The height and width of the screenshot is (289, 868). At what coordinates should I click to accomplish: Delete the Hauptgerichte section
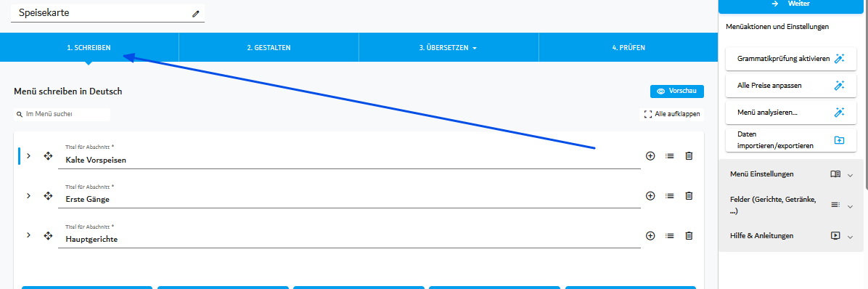click(x=689, y=236)
